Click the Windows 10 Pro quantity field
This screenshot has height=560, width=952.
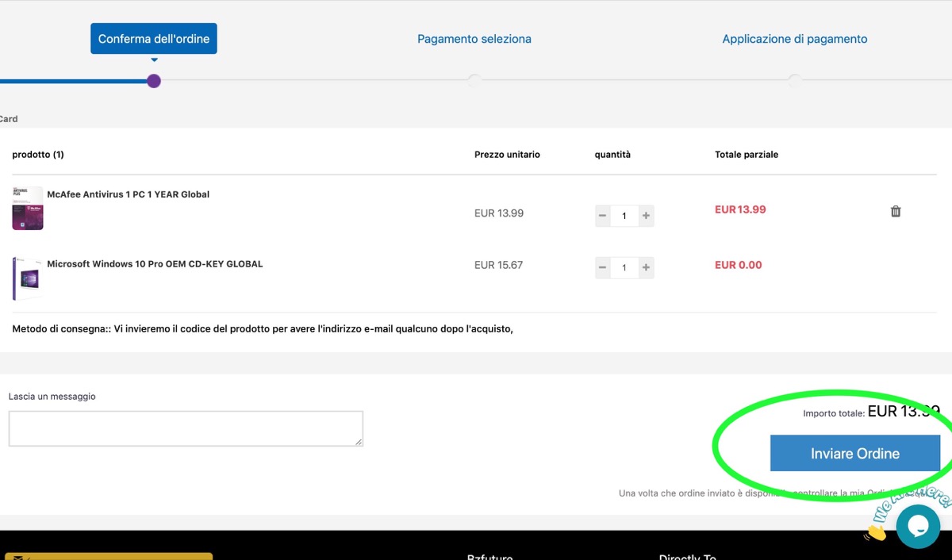624,268
